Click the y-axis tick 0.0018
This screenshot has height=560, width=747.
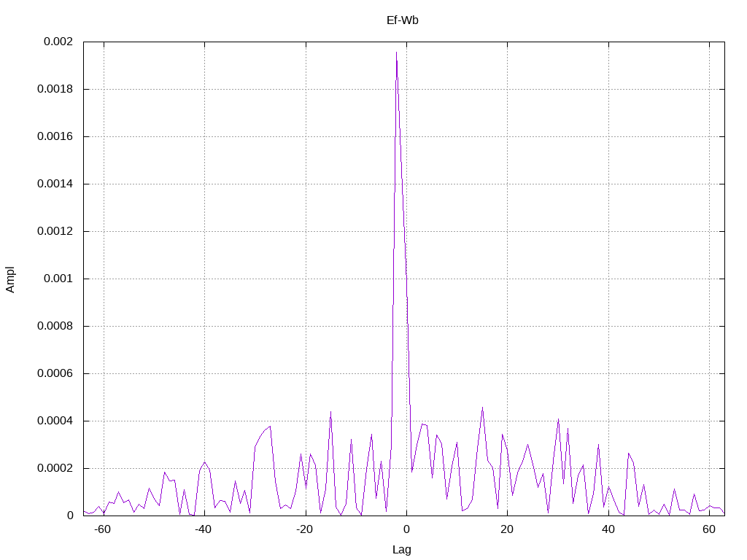(55, 89)
